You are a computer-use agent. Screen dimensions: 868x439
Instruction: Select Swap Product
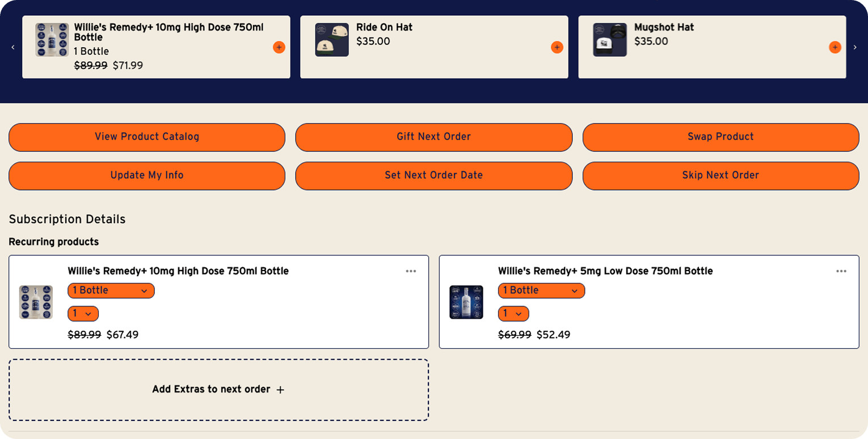(x=720, y=137)
